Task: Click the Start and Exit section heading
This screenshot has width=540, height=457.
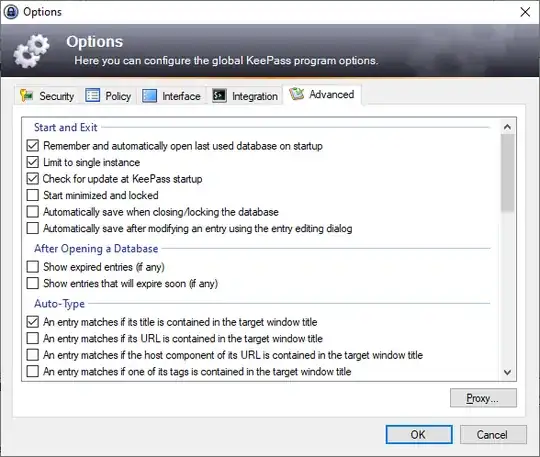Action: 65,127
